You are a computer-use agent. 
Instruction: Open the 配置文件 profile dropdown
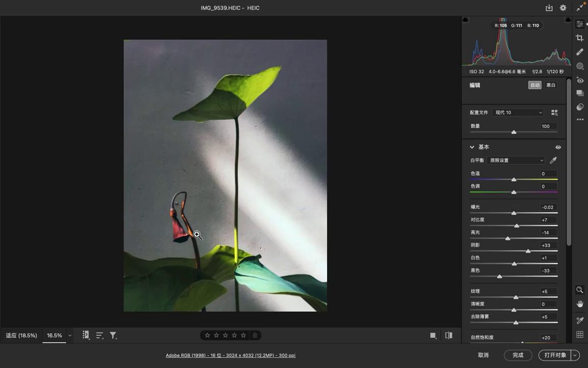point(518,112)
